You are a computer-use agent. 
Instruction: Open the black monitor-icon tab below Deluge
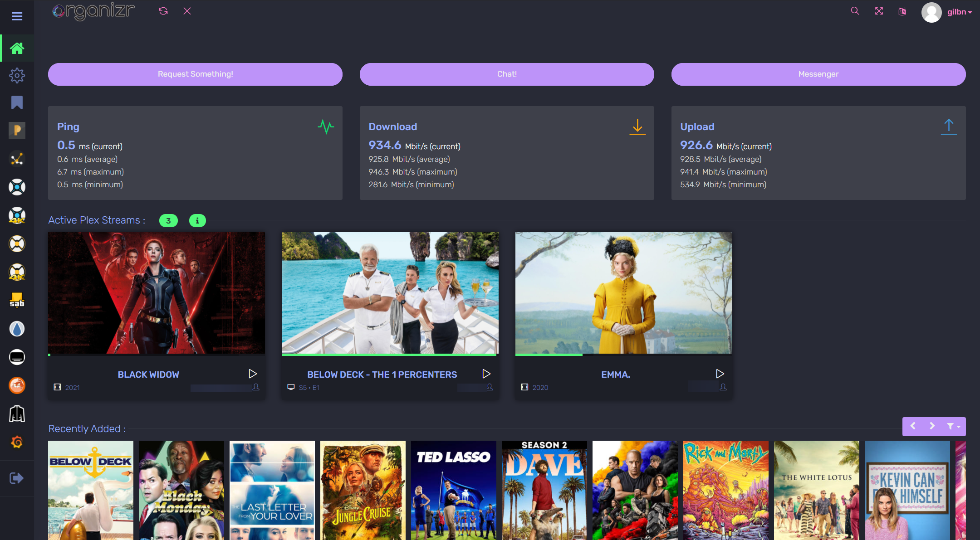click(17, 357)
